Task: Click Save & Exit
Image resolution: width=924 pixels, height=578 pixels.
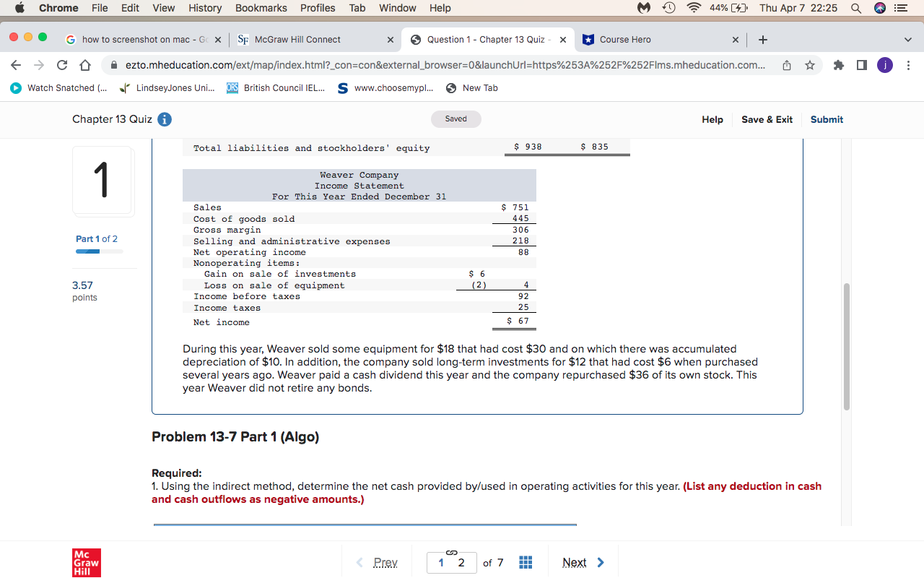Action: click(767, 119)
